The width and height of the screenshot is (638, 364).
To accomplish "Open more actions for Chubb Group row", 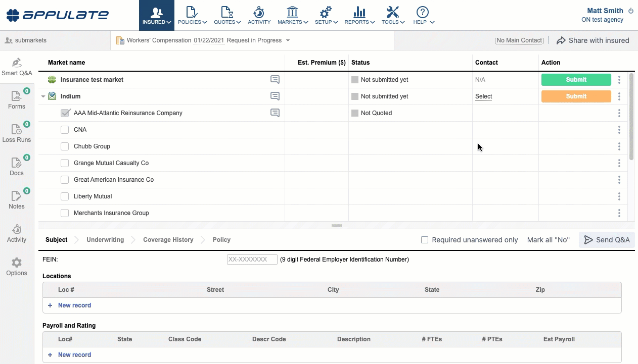I will 619,146.
